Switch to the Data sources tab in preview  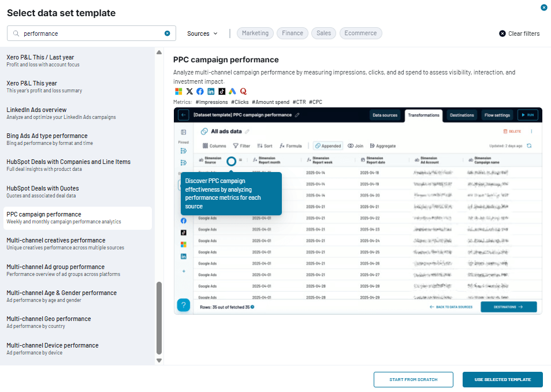click(x=385, y=115)
